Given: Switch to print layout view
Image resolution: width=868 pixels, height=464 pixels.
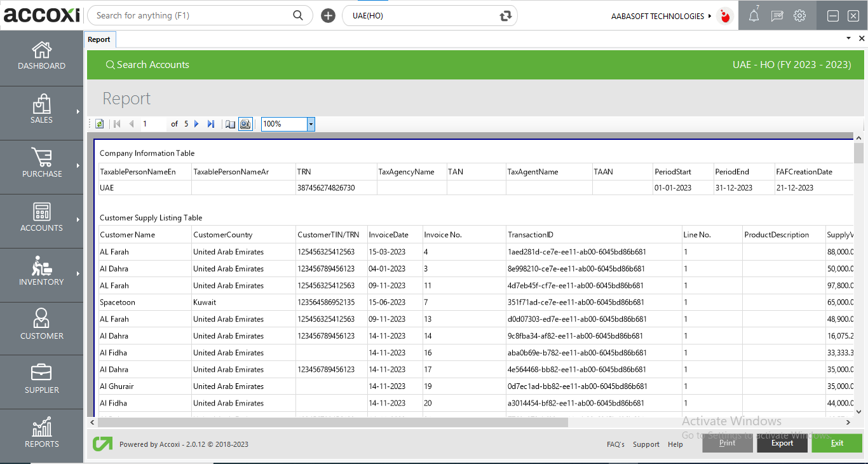Looking at the screenshot, I should click(x=230, y=124).
